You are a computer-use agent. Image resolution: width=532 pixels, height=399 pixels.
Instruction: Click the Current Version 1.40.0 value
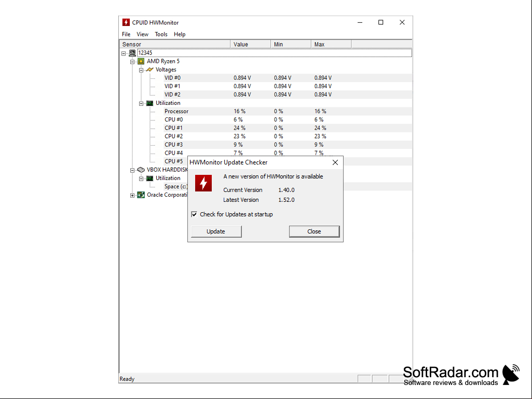point(287,190)
